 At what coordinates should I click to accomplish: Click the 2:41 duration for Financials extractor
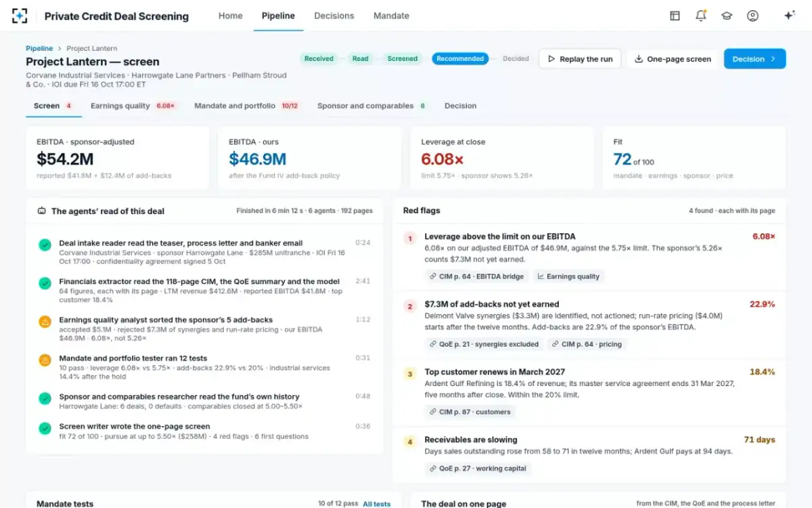coord(363,281)
